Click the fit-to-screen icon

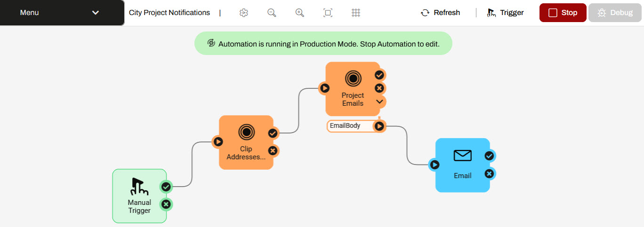(328, 13)
